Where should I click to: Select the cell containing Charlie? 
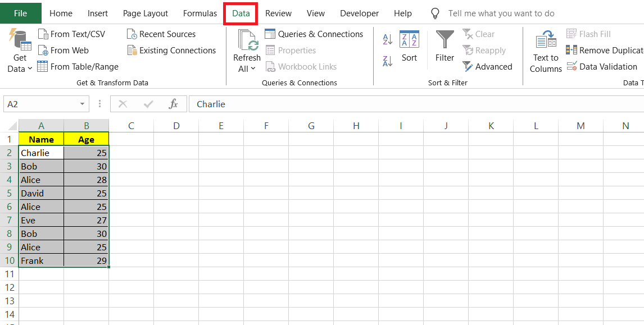click(41, 153)
